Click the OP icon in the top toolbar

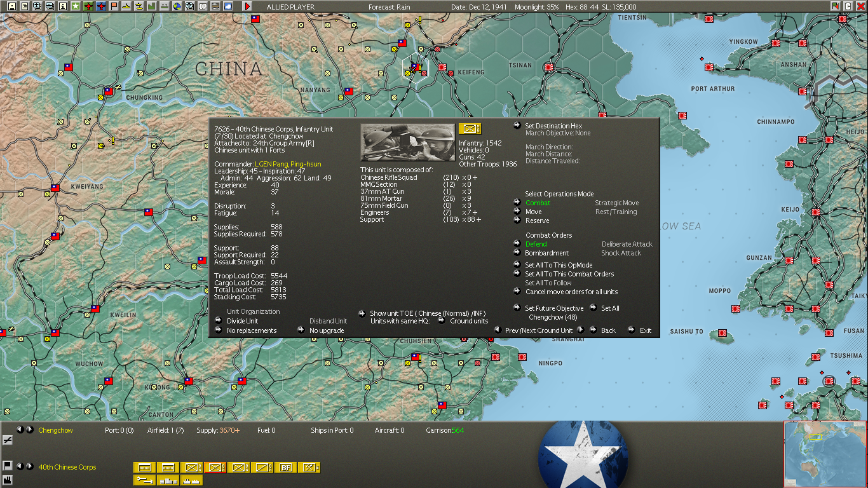(203, 6)
